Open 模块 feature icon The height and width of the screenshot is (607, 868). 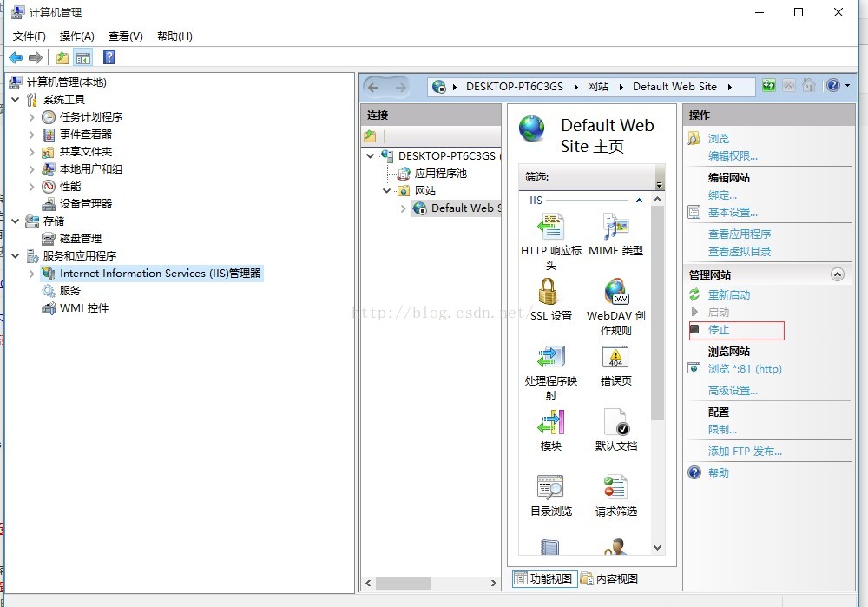tap(550, 422)
